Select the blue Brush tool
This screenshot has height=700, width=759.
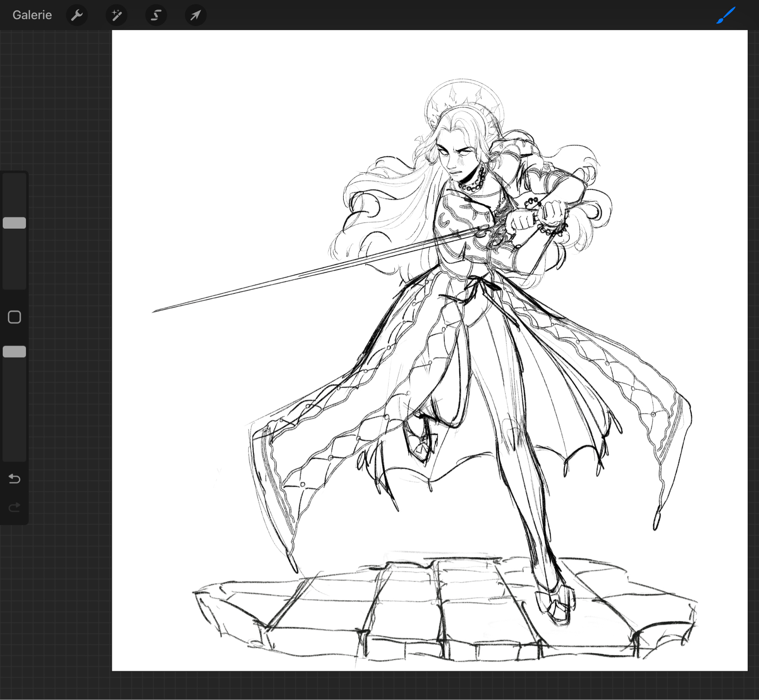(726, 15)
